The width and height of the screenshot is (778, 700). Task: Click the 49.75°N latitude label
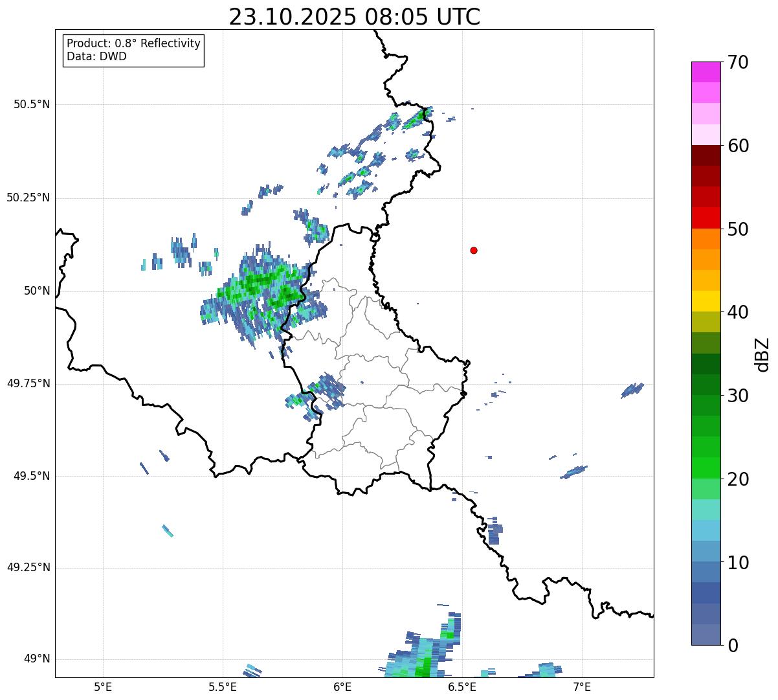click(28, 383)
